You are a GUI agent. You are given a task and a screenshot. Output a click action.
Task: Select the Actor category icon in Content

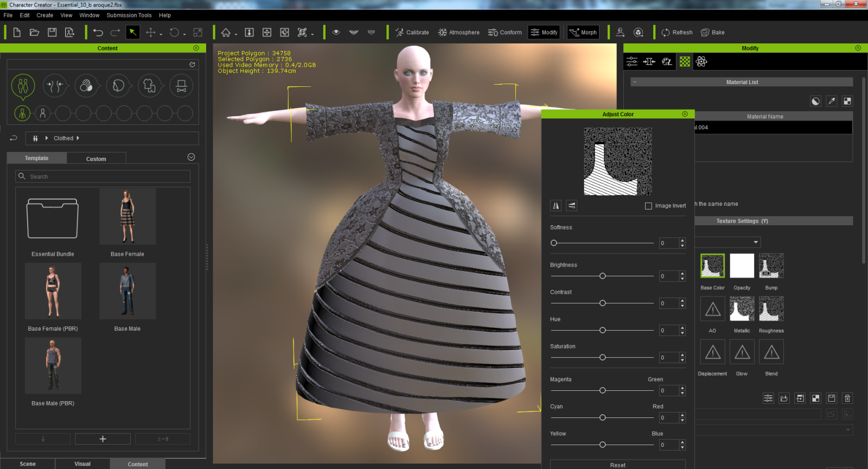click(x=23, y=86)
